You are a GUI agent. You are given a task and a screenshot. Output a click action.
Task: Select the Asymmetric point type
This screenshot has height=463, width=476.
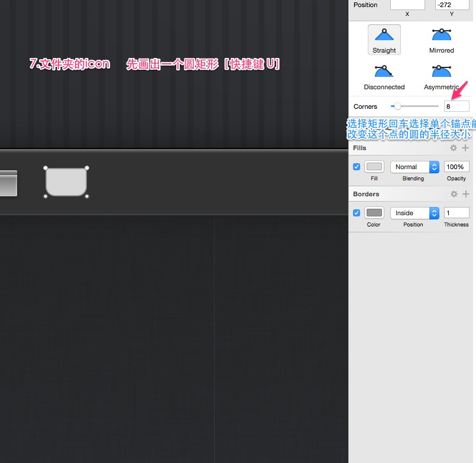pyautogui.click(x=441, y=77)
